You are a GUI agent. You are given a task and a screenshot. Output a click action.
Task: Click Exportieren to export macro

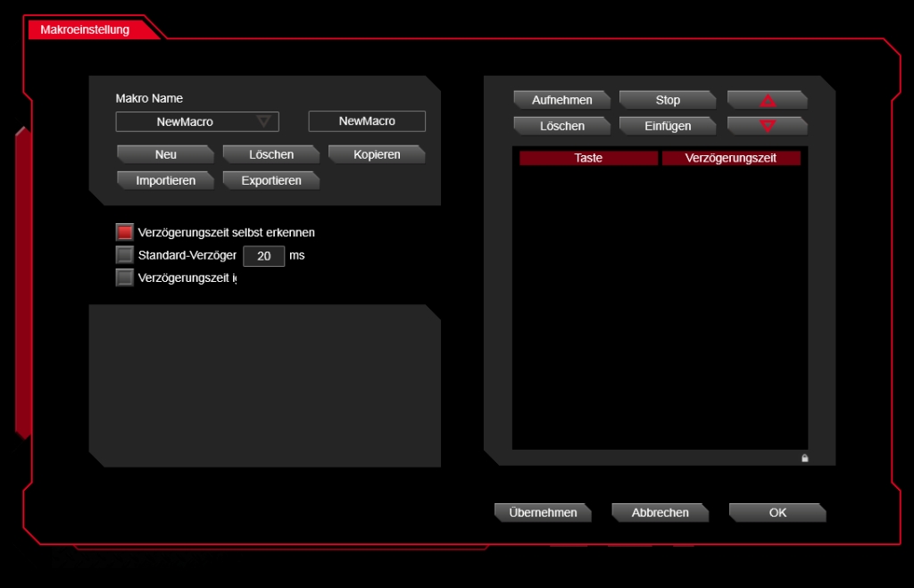(x=270, y=180)
